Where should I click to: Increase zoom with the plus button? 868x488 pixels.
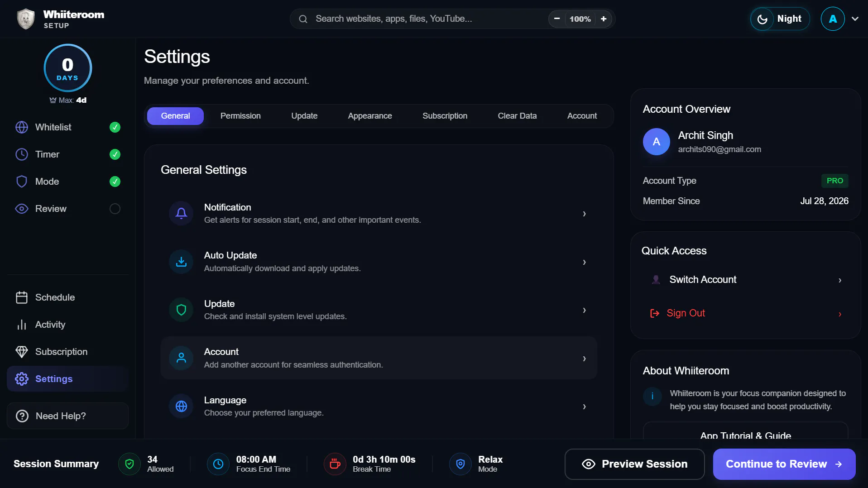(604, 19)
